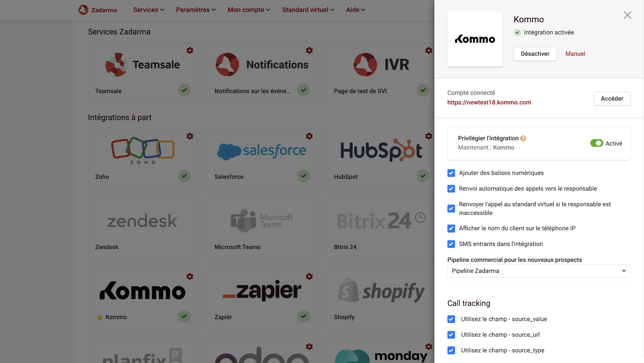
Task: Open settings gear on Zapier card
Action: click(309, 276)
